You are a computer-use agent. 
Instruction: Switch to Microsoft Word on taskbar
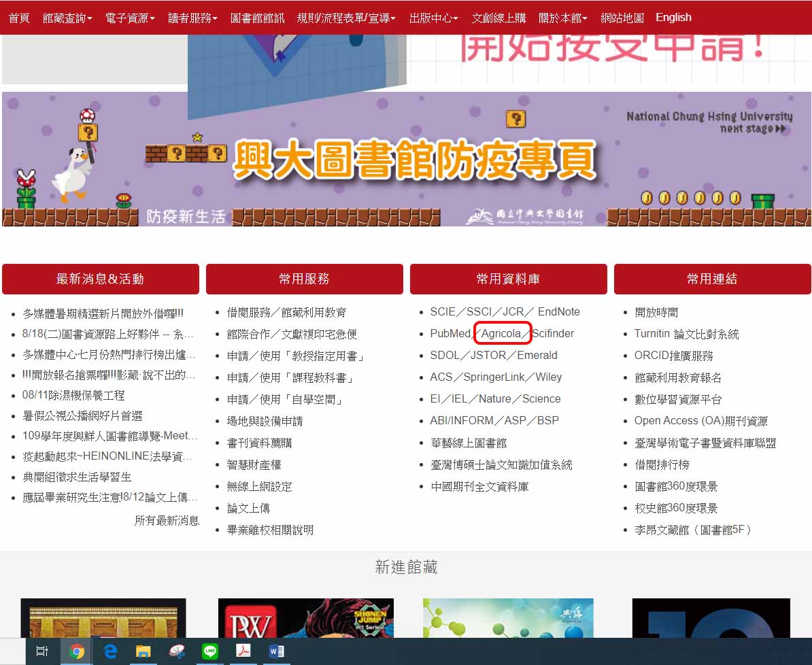(x=277, y=651)
